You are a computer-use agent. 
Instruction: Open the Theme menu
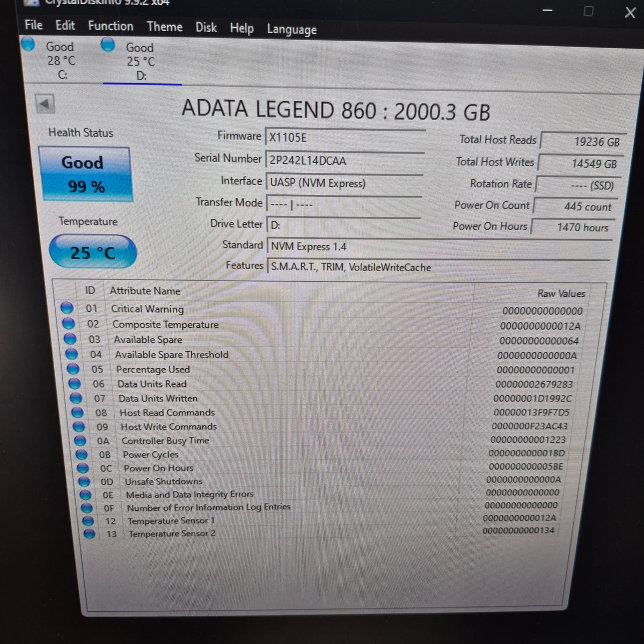pyautogui.click(x=164, y=27)
